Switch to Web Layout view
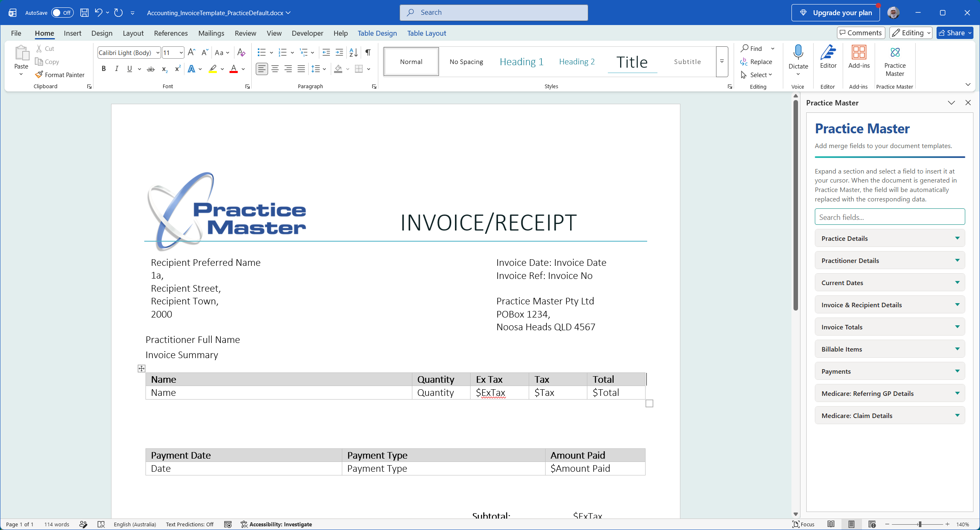 [x=872, y=524]
